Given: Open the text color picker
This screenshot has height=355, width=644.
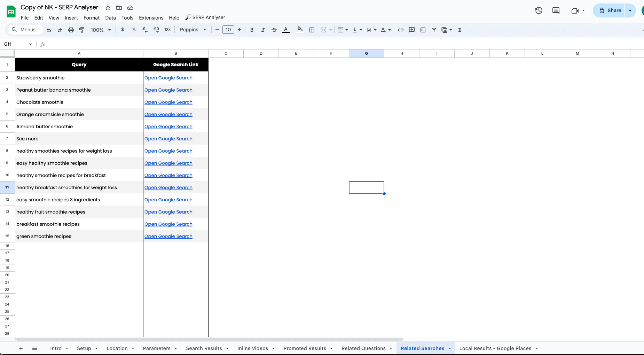Looking at the screenshot, I should click(286, 30).
